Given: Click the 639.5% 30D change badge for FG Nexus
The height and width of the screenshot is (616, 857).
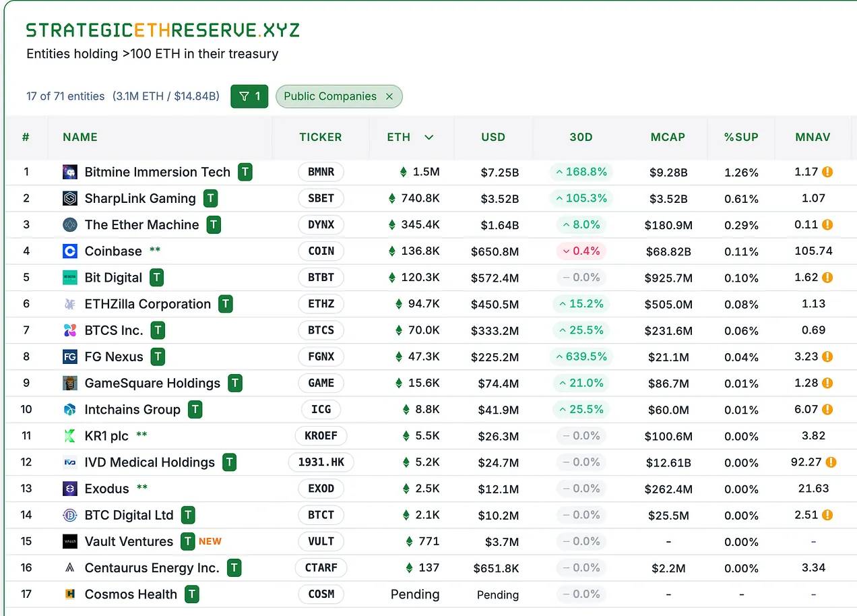Looking at the screenshot, I should coord(581,357).
